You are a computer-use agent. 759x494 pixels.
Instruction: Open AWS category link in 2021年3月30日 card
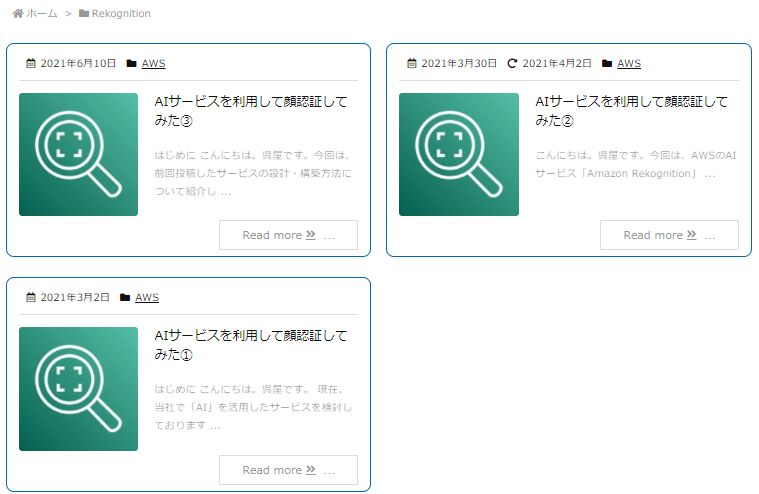coord(629,63)
